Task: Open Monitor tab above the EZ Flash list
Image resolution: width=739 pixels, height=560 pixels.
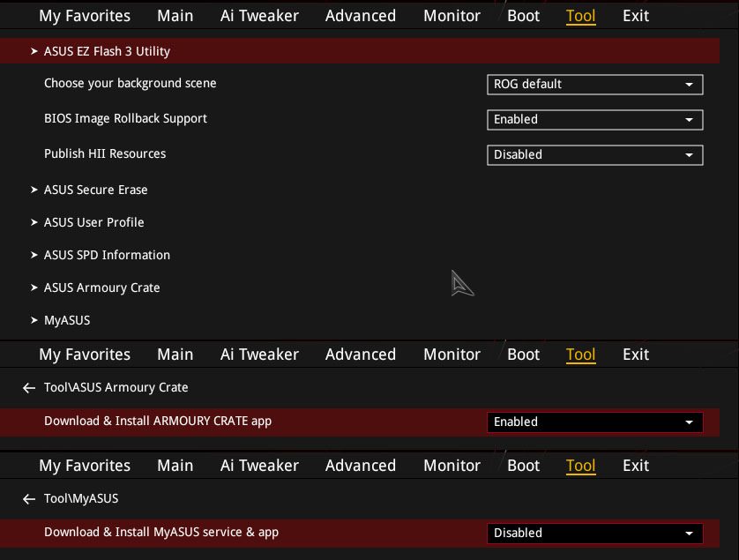Action: (x=452, y=16)
